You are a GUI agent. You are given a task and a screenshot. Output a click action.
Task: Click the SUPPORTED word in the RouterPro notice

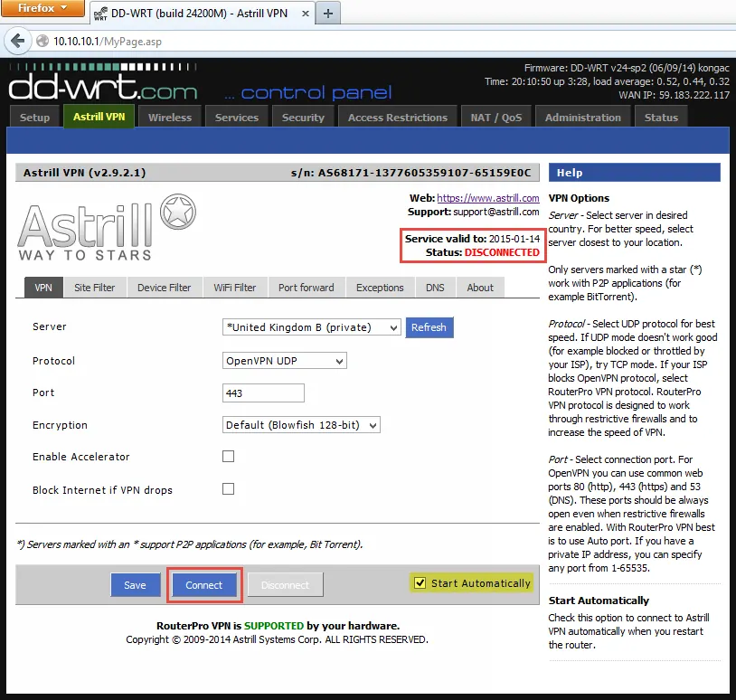pos(274,626)
